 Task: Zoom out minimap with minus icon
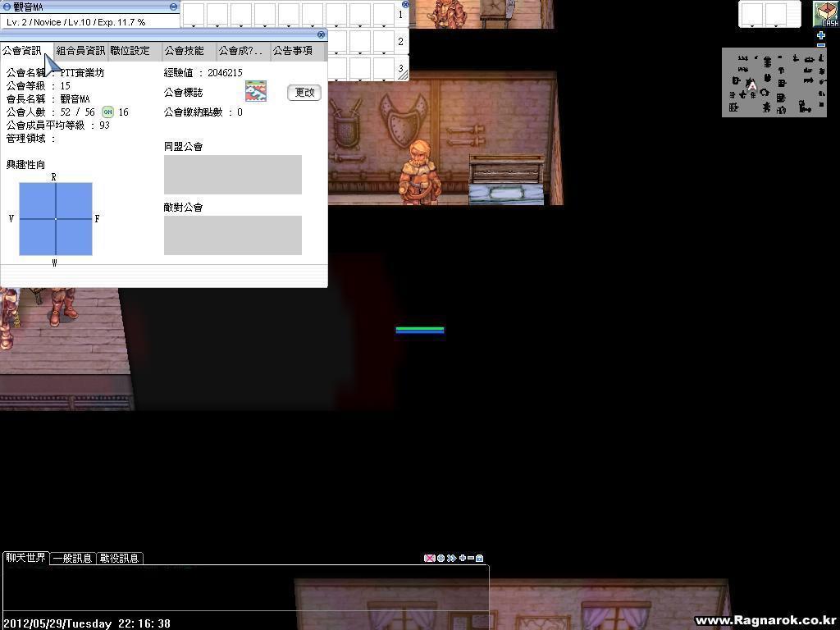tap(820, 44)
